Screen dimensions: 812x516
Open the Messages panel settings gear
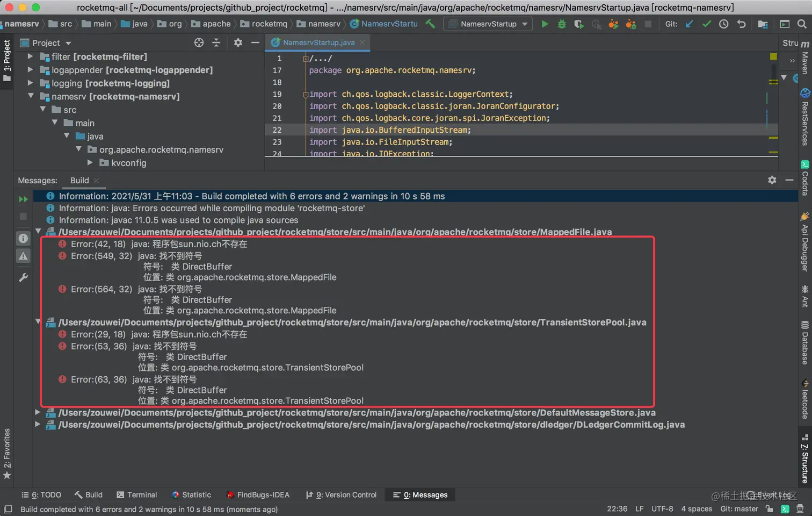(772, 180)
